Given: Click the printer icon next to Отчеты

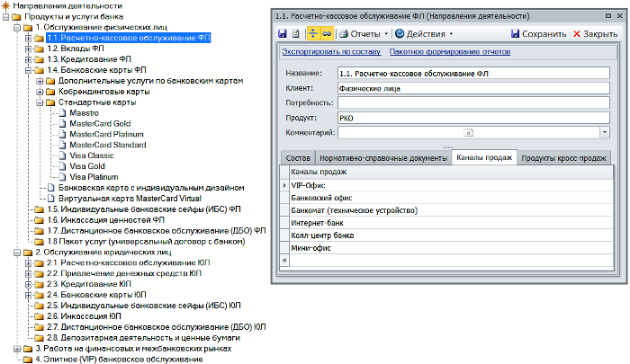Looking at the screenshot, I should pos(342,33).
